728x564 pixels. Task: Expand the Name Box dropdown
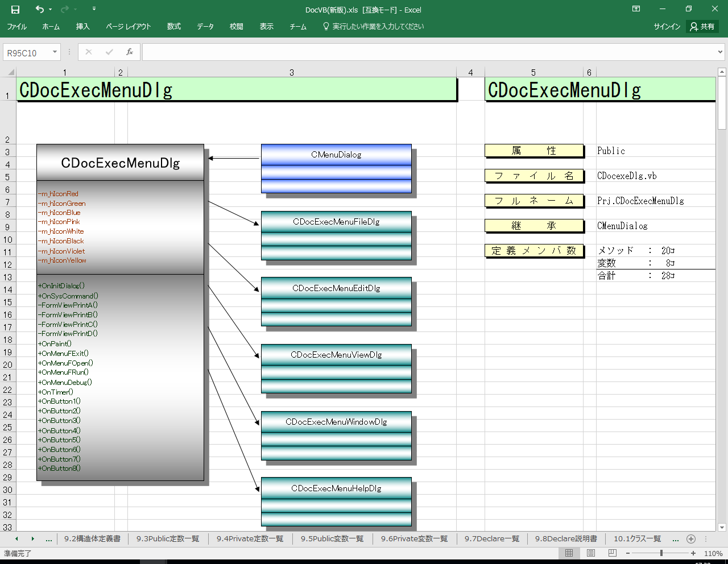55,52
